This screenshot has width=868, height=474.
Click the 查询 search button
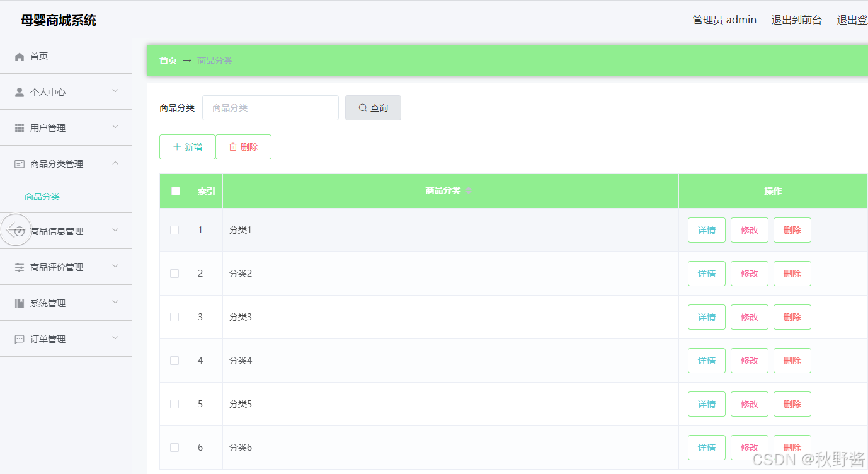point(373,108)
